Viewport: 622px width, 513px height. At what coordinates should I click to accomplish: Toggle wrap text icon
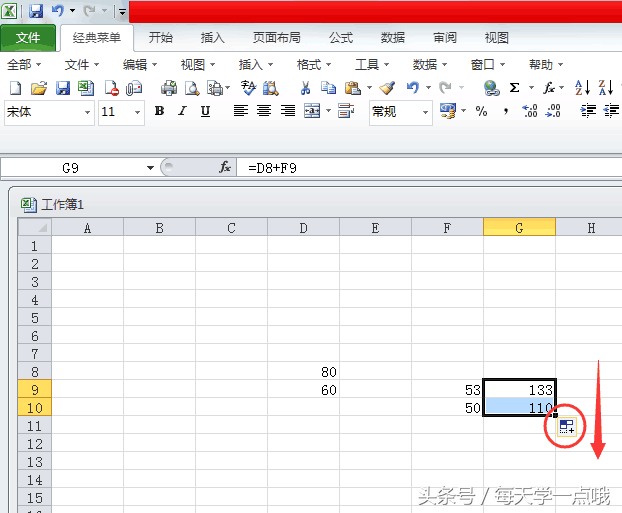click(x=346, y=111)
